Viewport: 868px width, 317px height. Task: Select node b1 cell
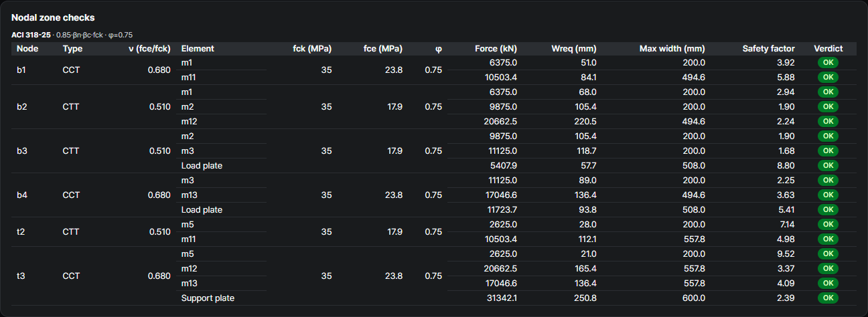[x=21, y=70]
